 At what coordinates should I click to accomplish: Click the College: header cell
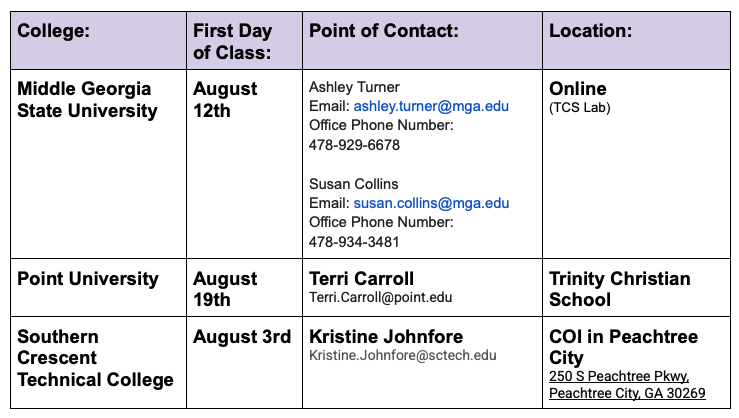coord(99,41)
